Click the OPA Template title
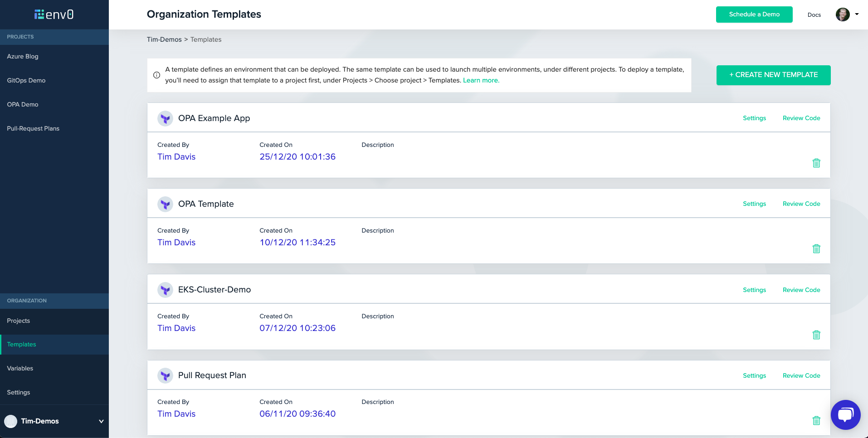868x438 pixels. click(206, 204)
